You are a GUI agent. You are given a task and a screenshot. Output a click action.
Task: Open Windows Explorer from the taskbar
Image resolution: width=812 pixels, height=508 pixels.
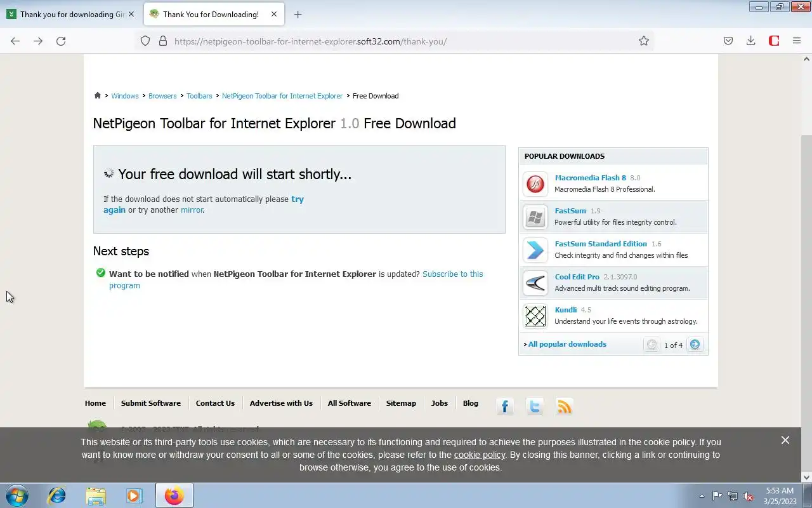96,495
